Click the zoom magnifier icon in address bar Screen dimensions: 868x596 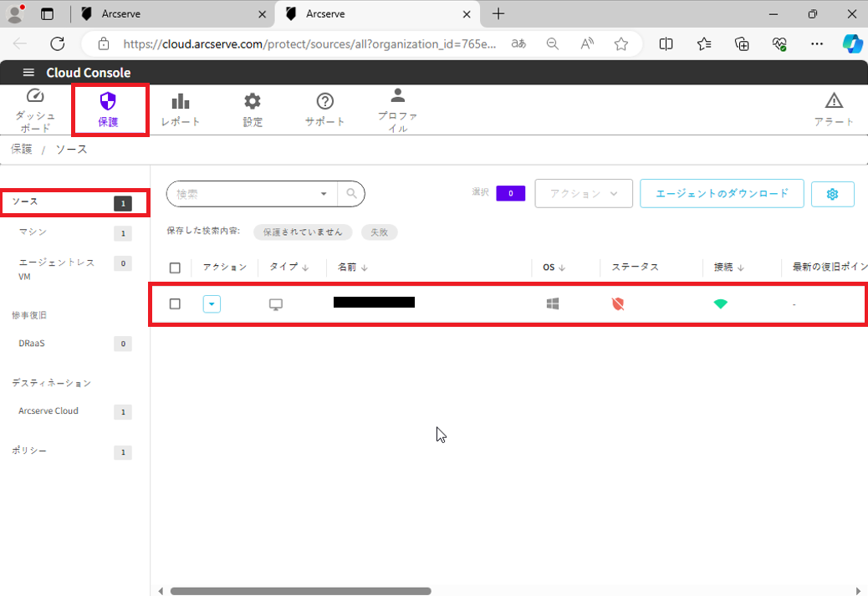click(553, 43)
